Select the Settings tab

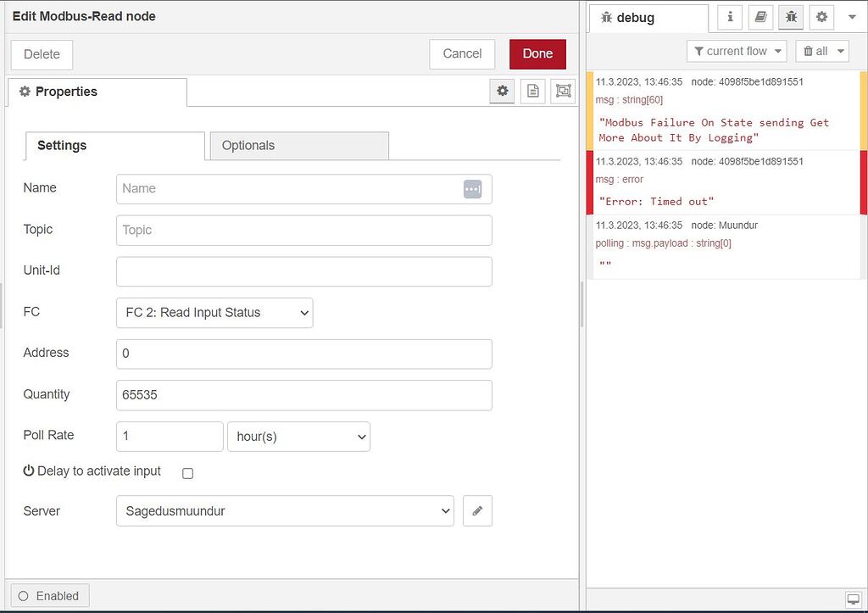pos(114,146)
